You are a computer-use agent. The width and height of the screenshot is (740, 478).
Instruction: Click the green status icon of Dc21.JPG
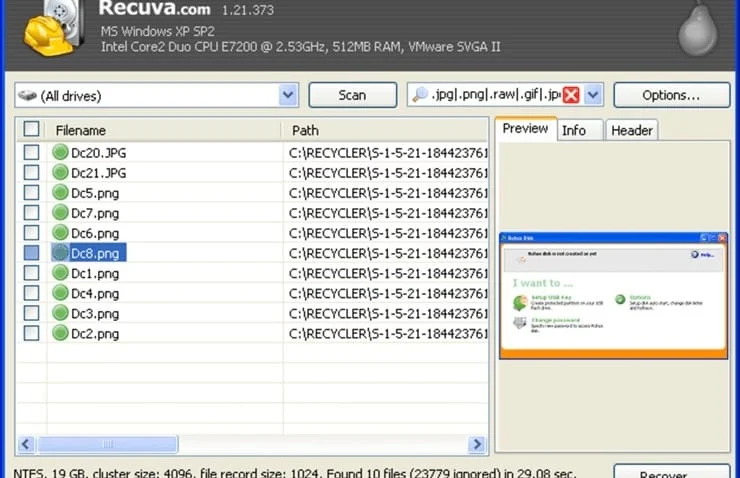60,173
